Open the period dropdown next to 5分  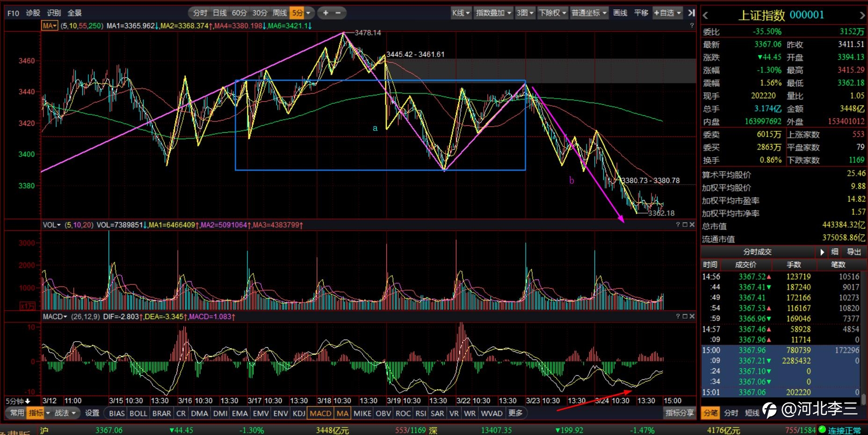tap(309, 13)
